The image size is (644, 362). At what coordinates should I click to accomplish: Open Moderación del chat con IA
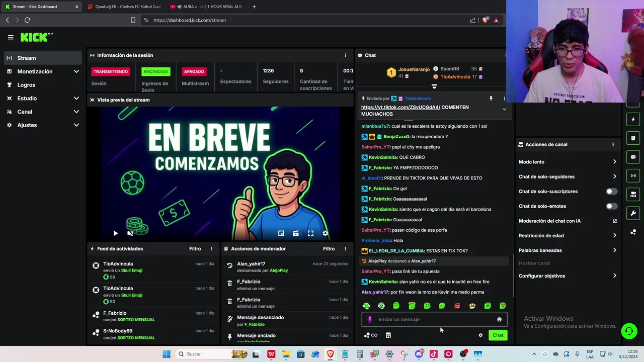click(568, 221)
